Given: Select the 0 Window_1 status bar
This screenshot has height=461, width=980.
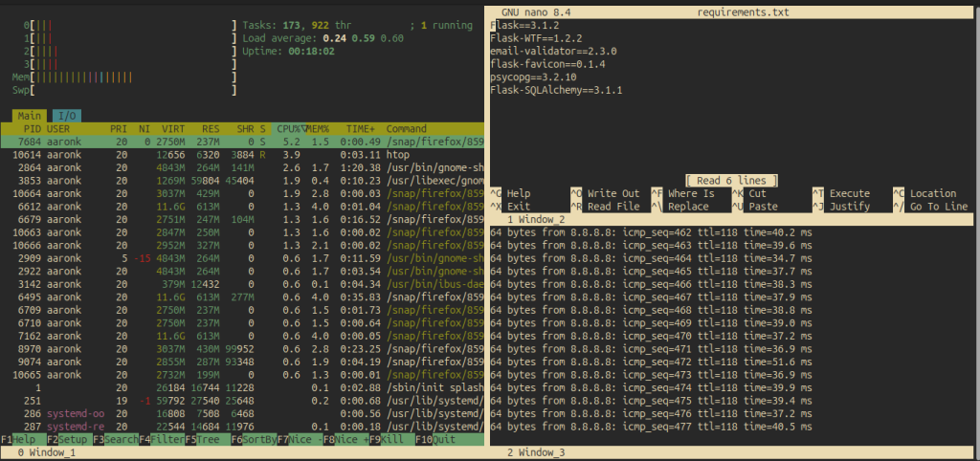Looking at the screenshot, I should pos(242,453).
